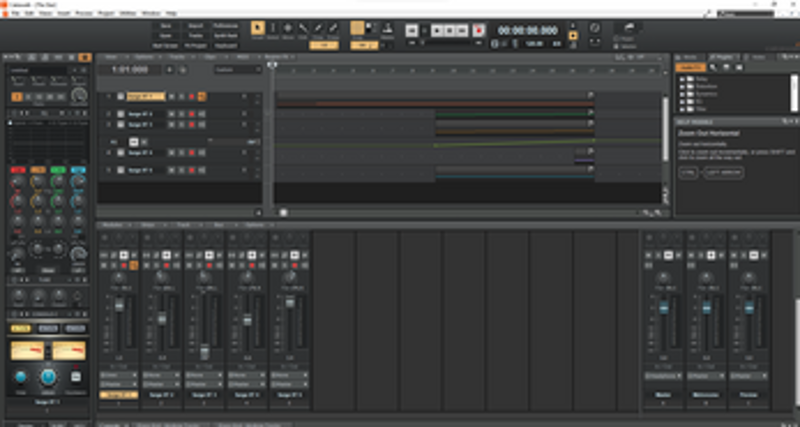
Task: Click the Metronome bus volume fader
Action: pyautogui.click(x=706, y=308)
